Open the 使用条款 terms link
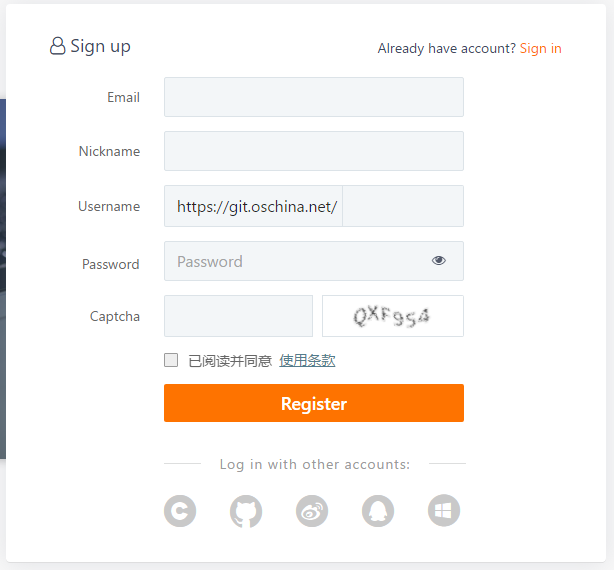The height and width of the screenshot is (570, 614). (x=307, y=360)
